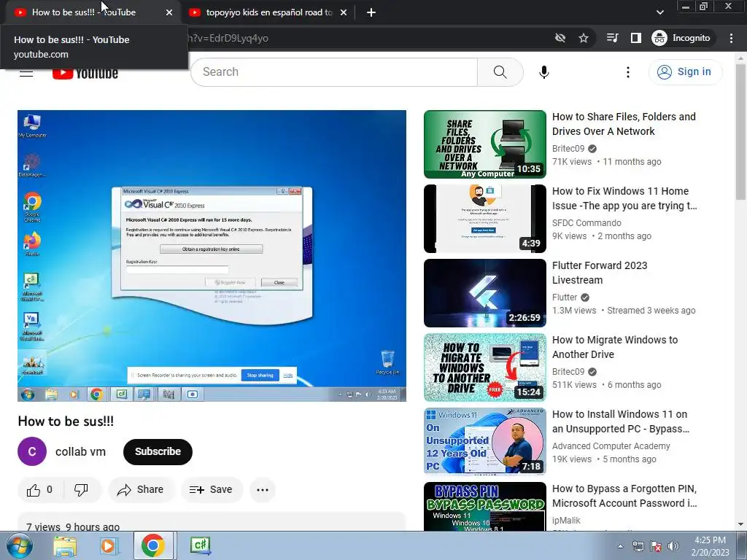Open the YouTube hamburger guide menu

[26, 73]
